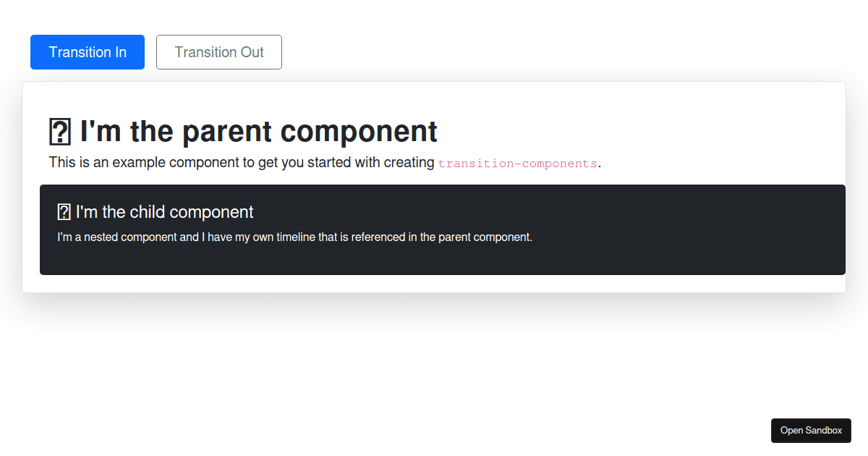
Task: Click the top edge of the parent card
Action: (x=434, y=82)
